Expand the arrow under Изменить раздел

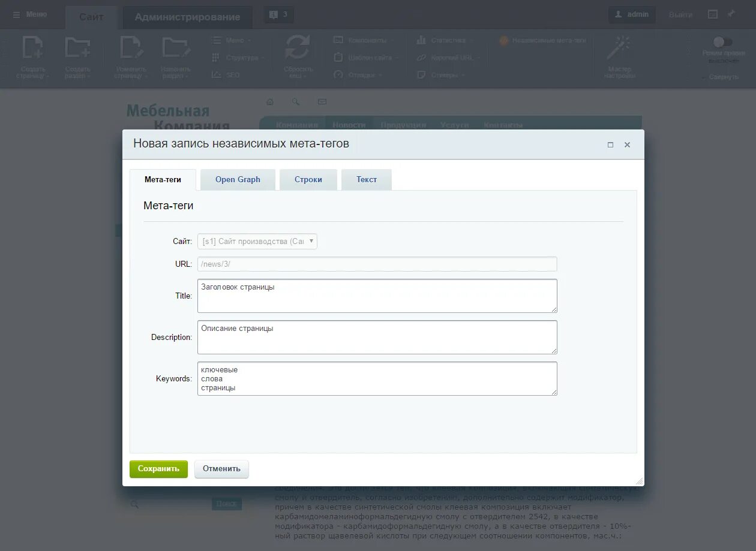(186, 77)
